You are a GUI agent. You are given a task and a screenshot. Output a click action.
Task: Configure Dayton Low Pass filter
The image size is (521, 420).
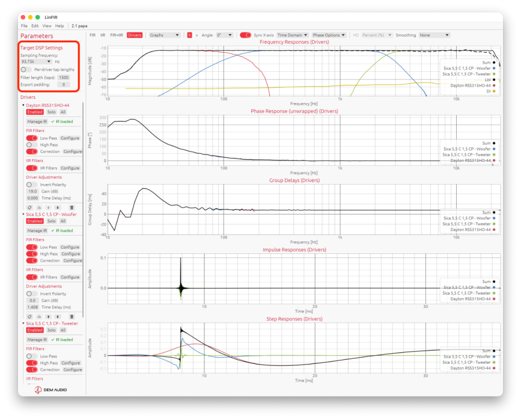click(70, 138)
